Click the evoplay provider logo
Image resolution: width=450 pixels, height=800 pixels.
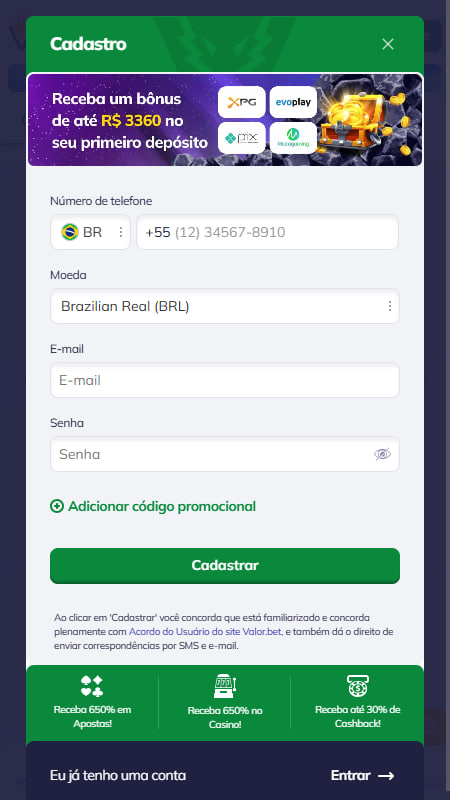[293, 103]
